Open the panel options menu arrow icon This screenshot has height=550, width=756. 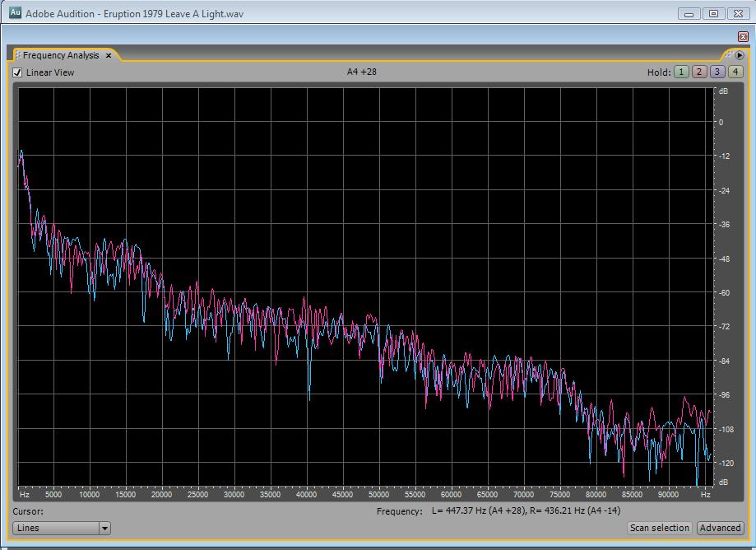740,55
